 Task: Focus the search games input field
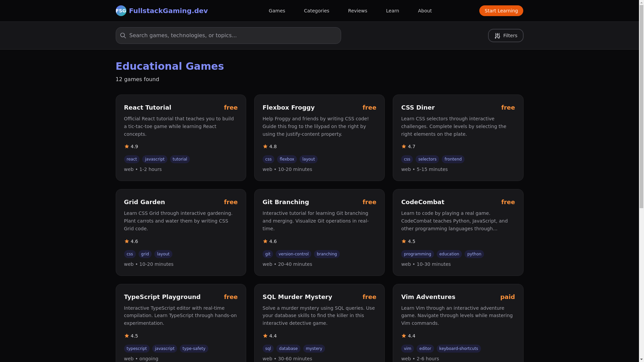coord(228,36)
